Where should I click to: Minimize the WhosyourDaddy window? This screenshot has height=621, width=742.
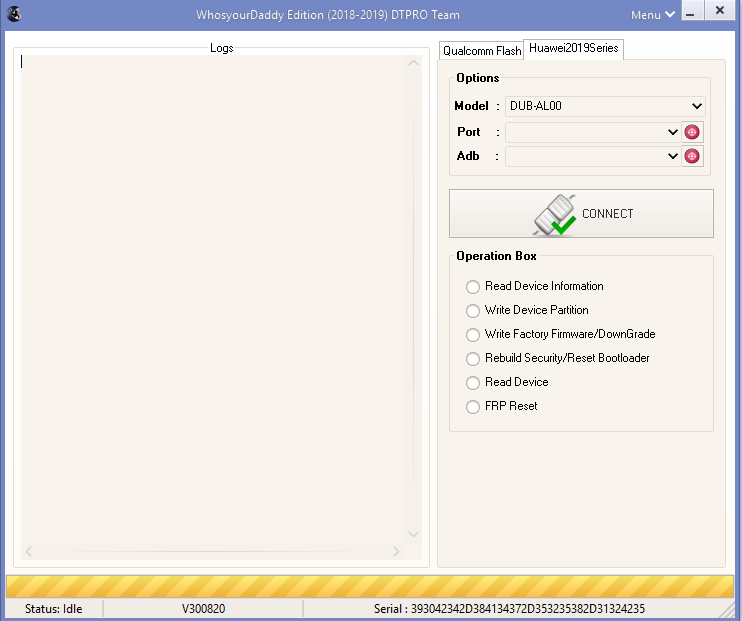click(692, 10)
